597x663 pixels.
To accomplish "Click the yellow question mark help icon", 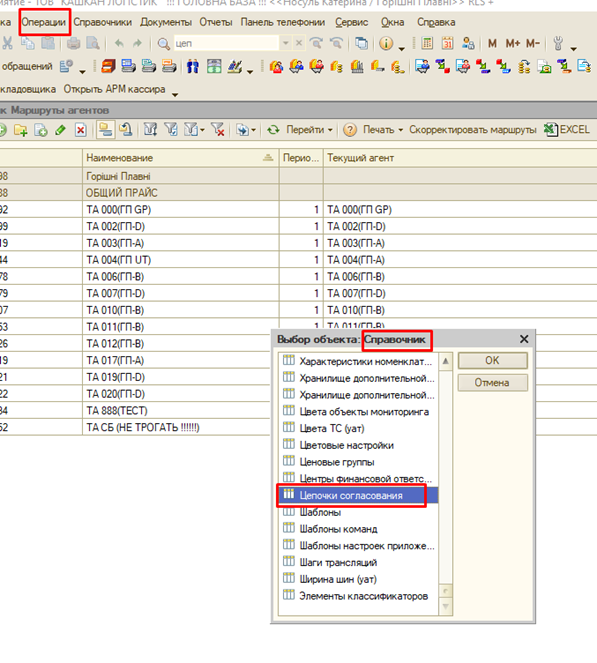I will point(350,130).
